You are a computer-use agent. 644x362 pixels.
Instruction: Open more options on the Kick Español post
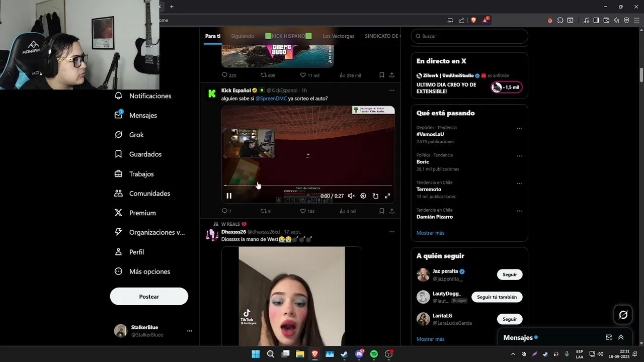coord(392,90)
